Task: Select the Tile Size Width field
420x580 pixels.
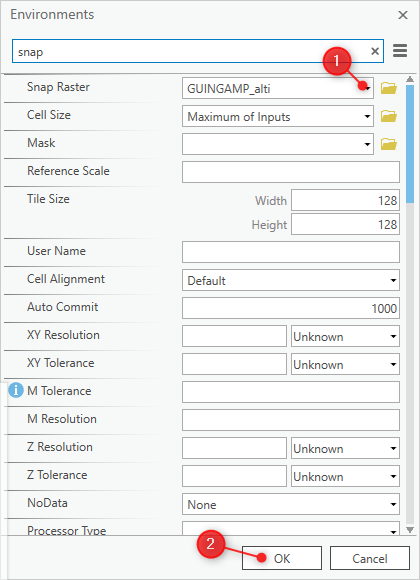Action: (345, 200)
